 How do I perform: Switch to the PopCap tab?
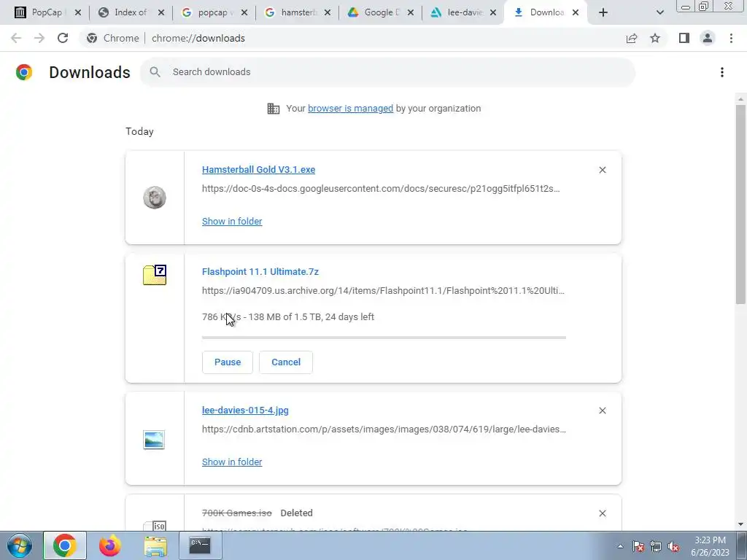(47, 12)
